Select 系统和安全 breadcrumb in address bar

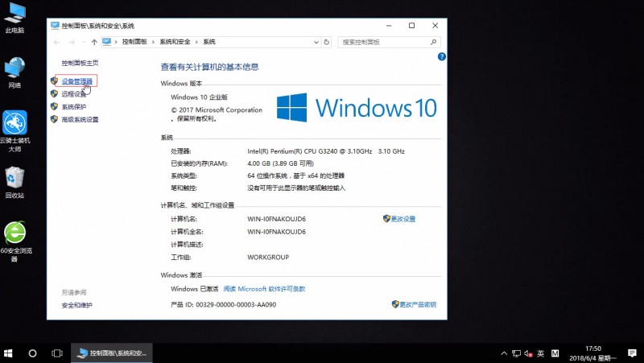tap(175, 42)
